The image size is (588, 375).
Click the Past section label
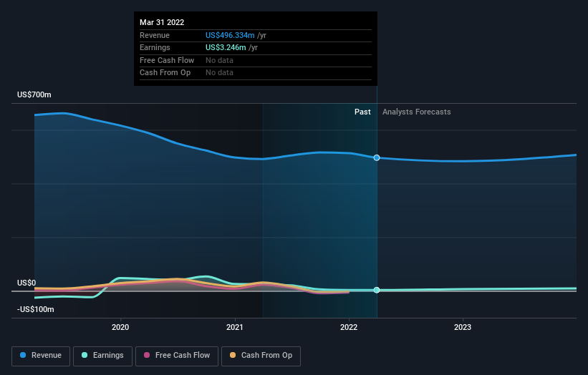point(362,112)
